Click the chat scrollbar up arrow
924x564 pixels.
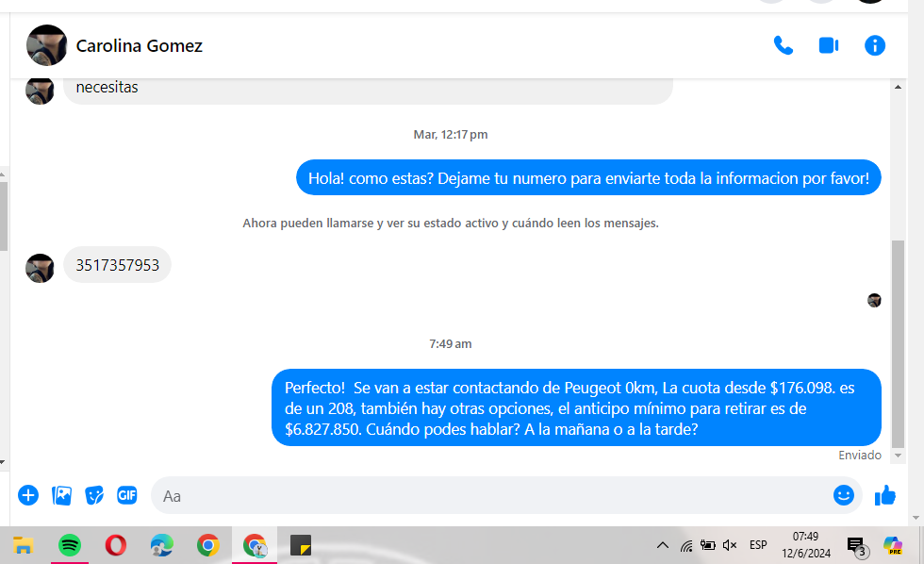[898, 87]
